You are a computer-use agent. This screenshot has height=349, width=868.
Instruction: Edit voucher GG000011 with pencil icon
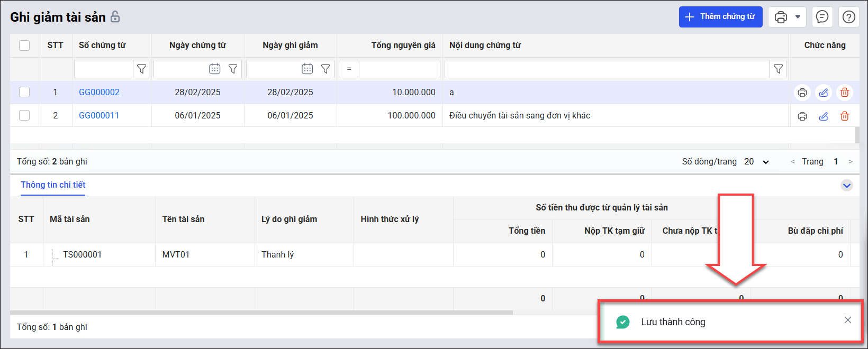click(824, 116)
